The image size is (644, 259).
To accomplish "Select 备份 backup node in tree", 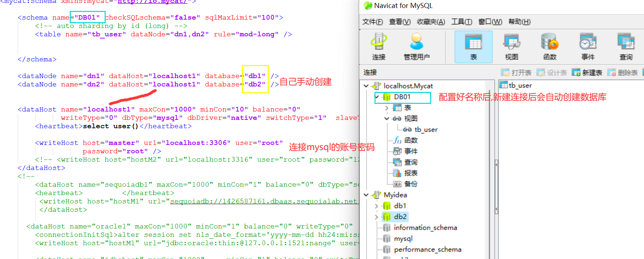I will (x=411, y=184).
